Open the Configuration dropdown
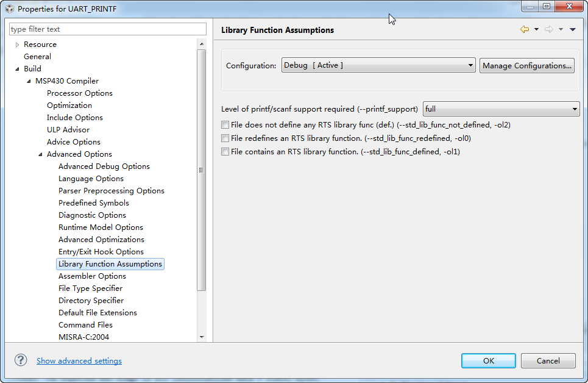 [378, 65]
